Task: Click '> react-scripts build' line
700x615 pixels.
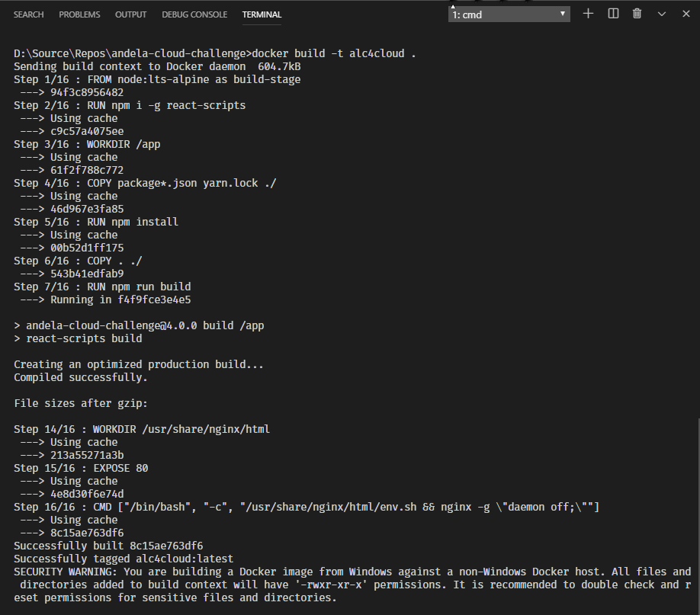Action: [78, 338]
